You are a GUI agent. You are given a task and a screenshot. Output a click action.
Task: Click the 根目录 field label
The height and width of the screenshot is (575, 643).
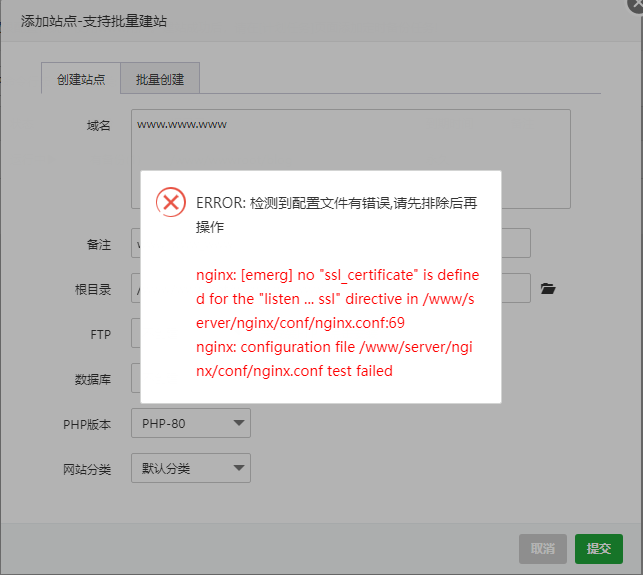click(93, 290)
